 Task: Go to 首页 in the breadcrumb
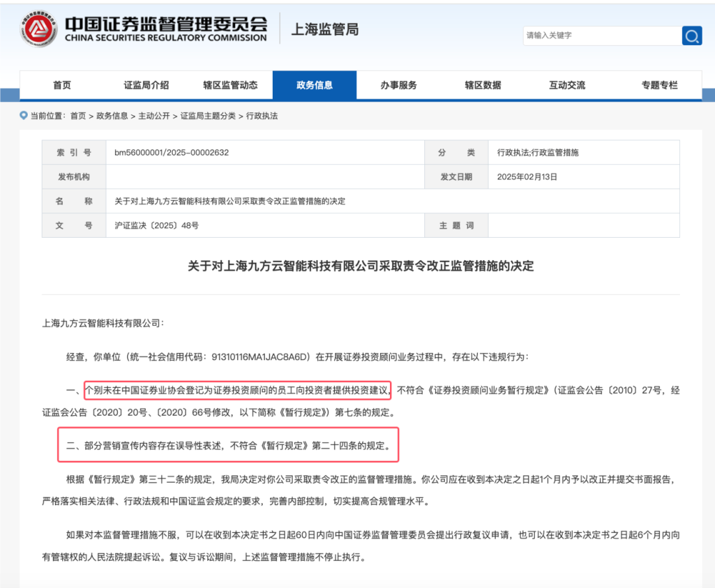pos(78,116)
